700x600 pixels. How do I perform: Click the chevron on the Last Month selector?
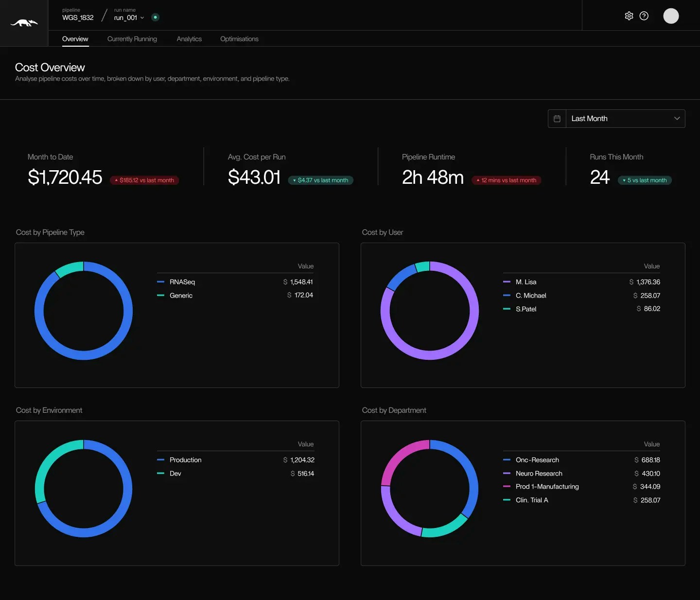tap(676, 118)
